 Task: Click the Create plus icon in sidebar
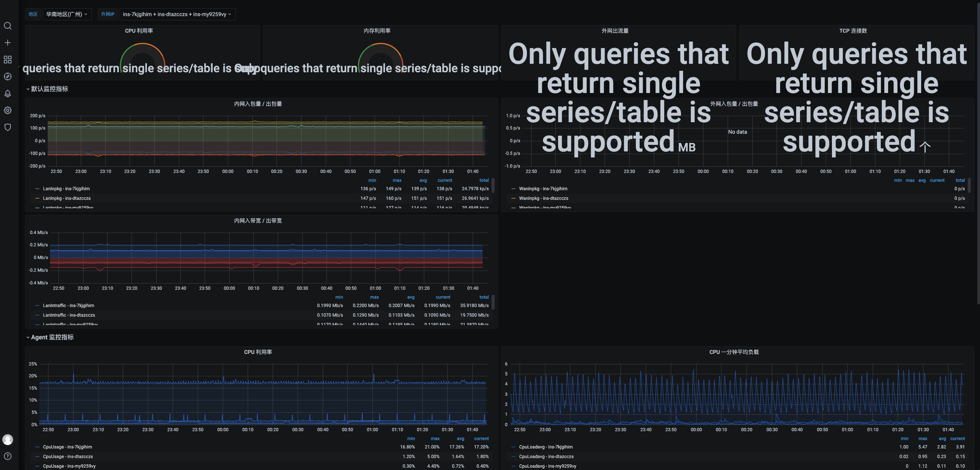[8, 43]
